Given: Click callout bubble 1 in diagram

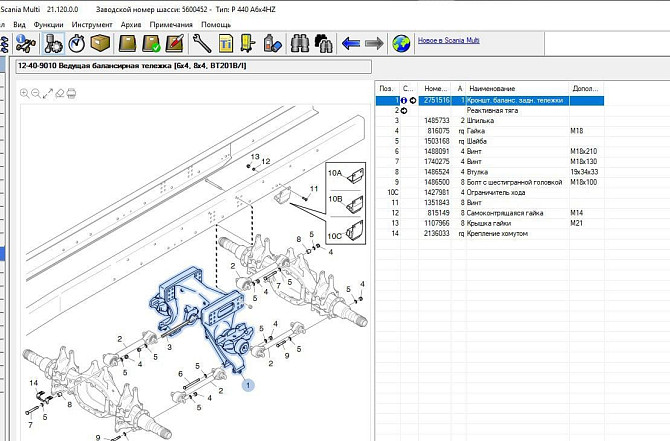Looking at the screenshot, I should coord(248,385).
